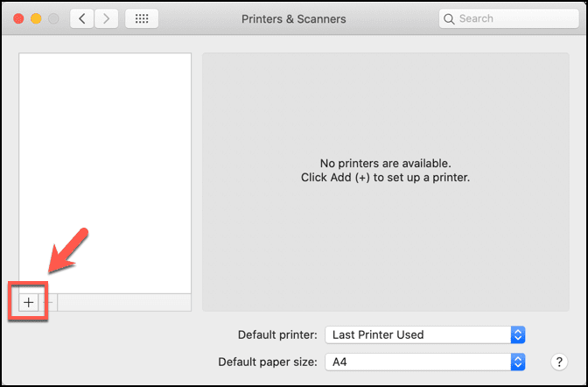Click the "Default printer:" label
This screenshot has width=588, height=387.
pos(278,334)
